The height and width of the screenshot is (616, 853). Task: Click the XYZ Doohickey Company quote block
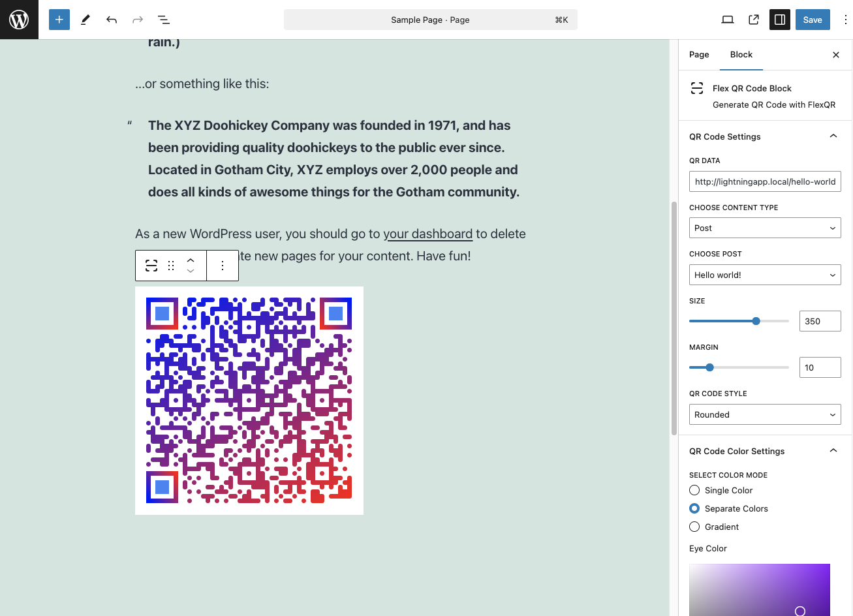click(x=333, y=159)
